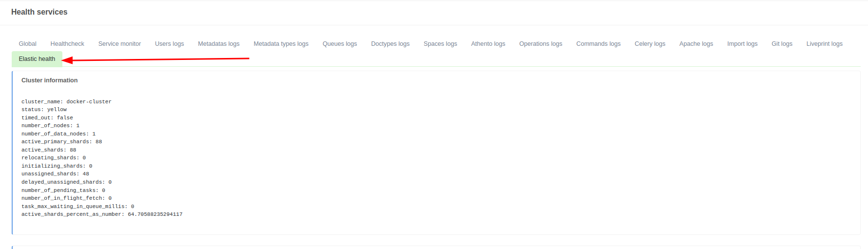
Task: Select the Service monitor tab
Action: tap(119, 44)
